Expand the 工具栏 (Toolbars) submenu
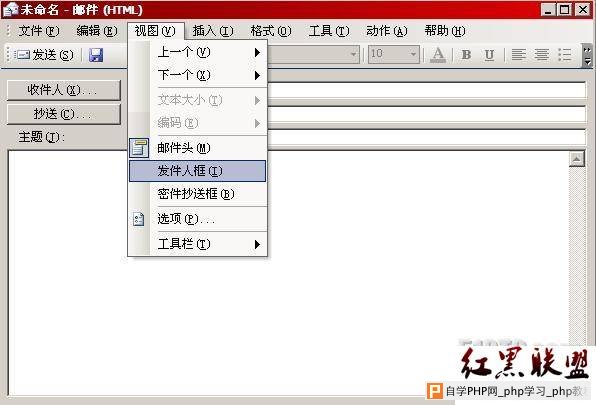596x405 pixels. pyautogui.click(x=197, y=244)
